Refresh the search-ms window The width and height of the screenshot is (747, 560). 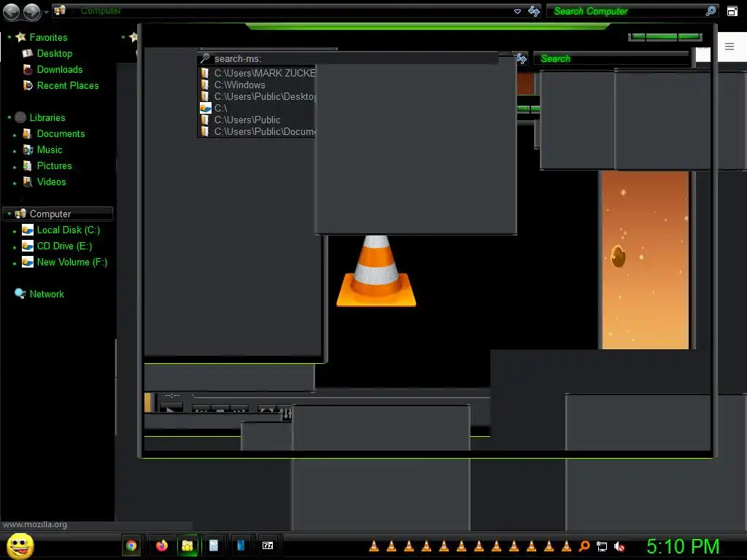click(521, 58)
